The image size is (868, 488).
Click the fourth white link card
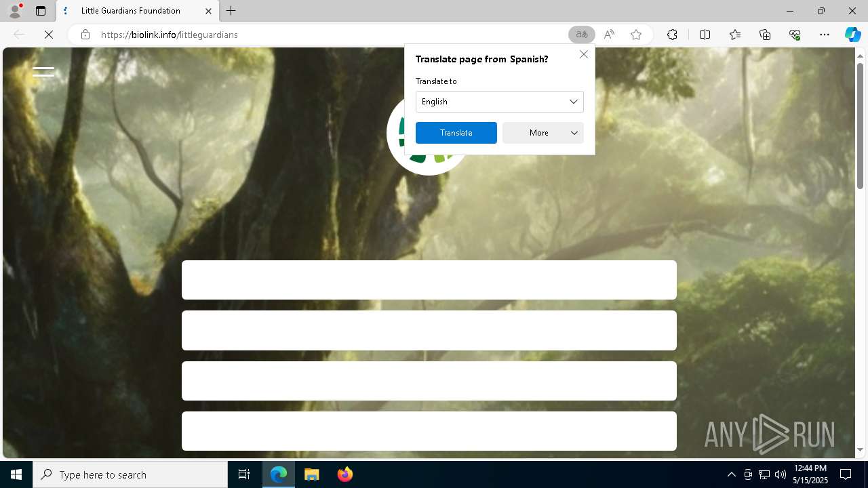coord(429,431)
